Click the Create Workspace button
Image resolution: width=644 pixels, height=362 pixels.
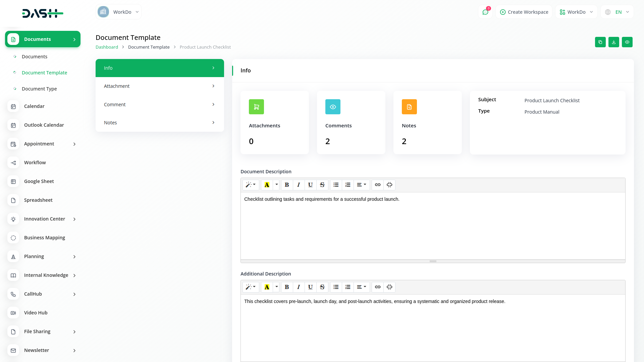pyautogui.click(x=524, y=12)
